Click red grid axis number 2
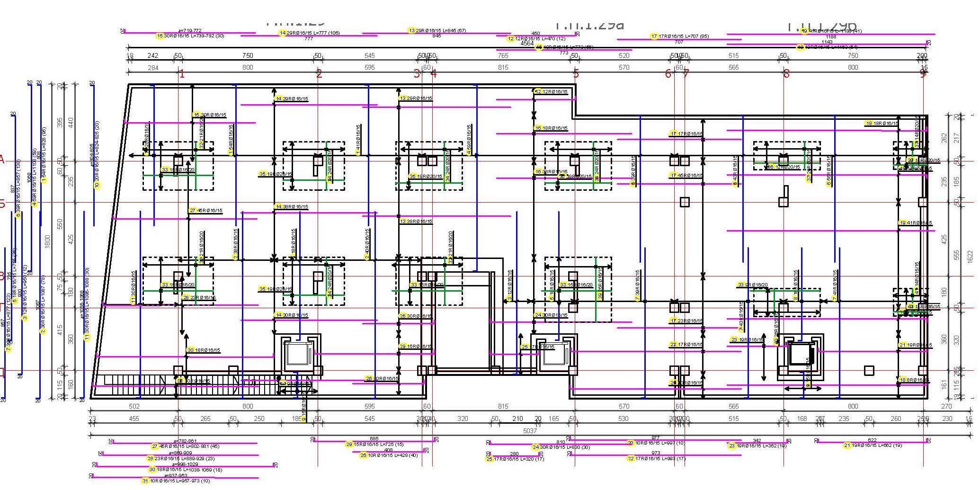Screen dimensions: 980x490 click(319, 74)
